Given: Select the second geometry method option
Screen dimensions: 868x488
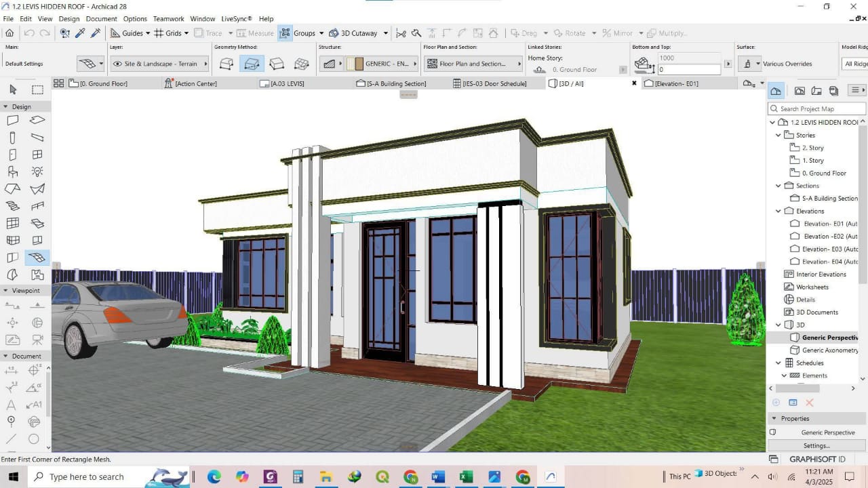Looking at the screenshot, I should tap(252, 64).
